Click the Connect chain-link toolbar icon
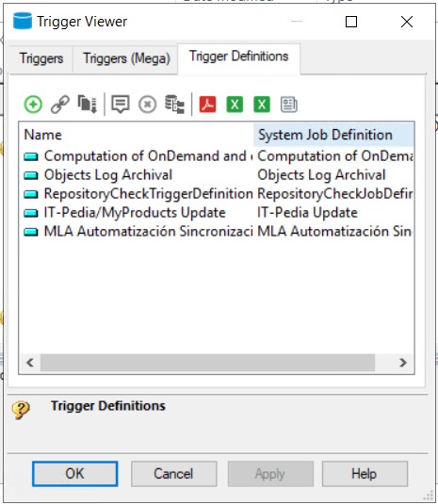The height and width of the screenshot is (504, 438). point(60,105)
